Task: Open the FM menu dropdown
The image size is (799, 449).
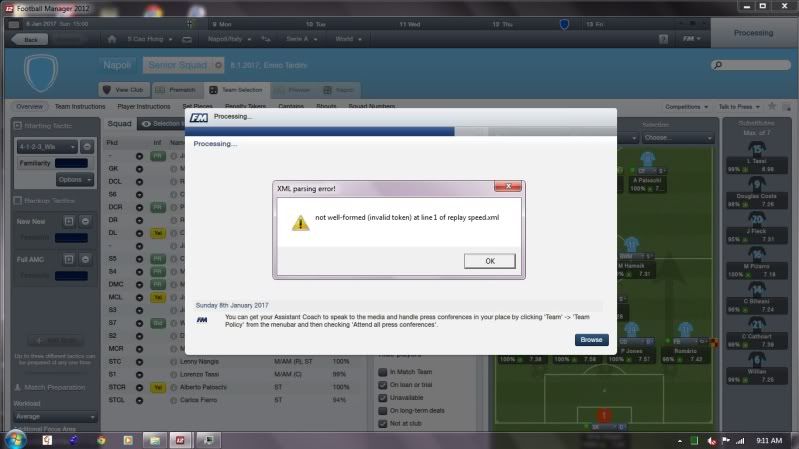Action: point(691,39)
